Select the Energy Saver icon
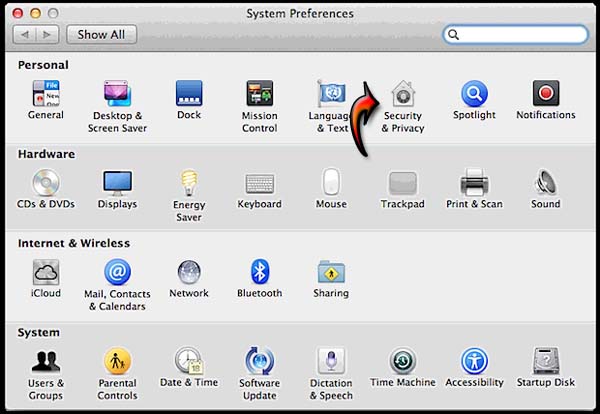The width and height of the screenshot is (600, 414). click(x=189, y=183)
